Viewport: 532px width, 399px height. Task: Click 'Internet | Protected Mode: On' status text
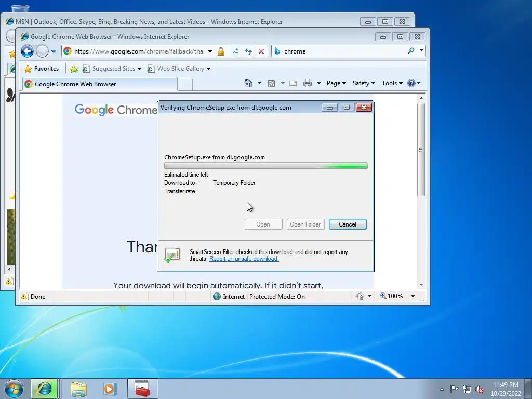click(263, 297)
